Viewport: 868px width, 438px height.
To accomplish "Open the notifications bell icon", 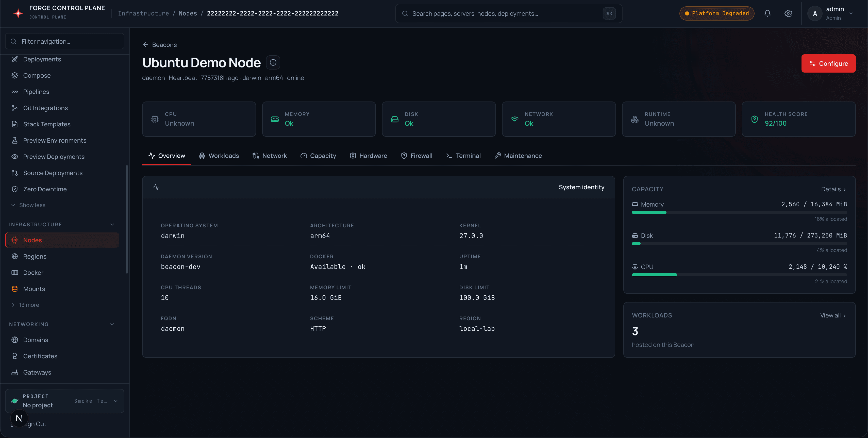I will tap(767, 13).
